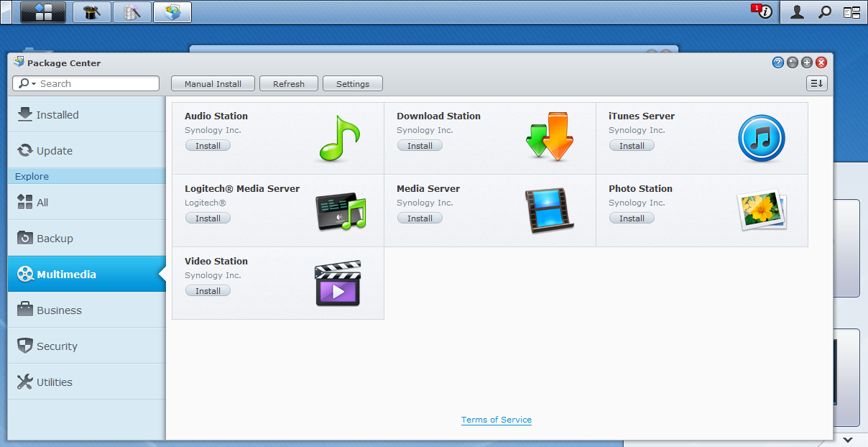Switch to the magician hat taskbar app
This screenshot has width=868, height=447.
click(x=92, y=11)
